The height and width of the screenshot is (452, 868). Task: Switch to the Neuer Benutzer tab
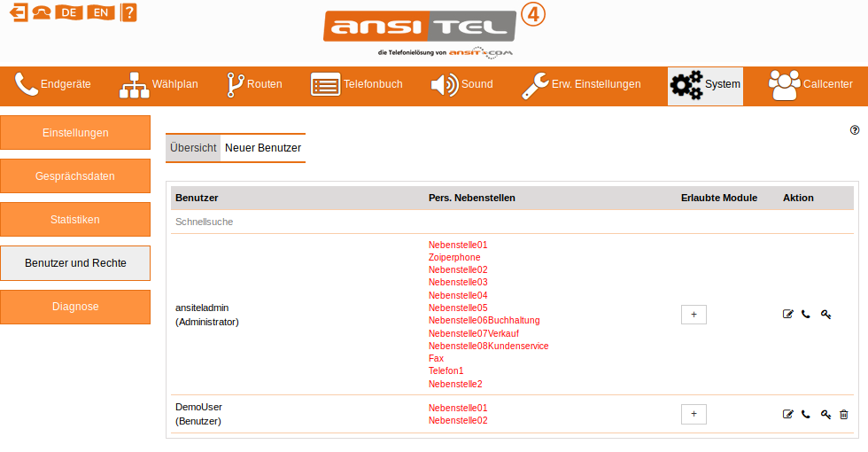pyautogui.click(x=263, y=148)
